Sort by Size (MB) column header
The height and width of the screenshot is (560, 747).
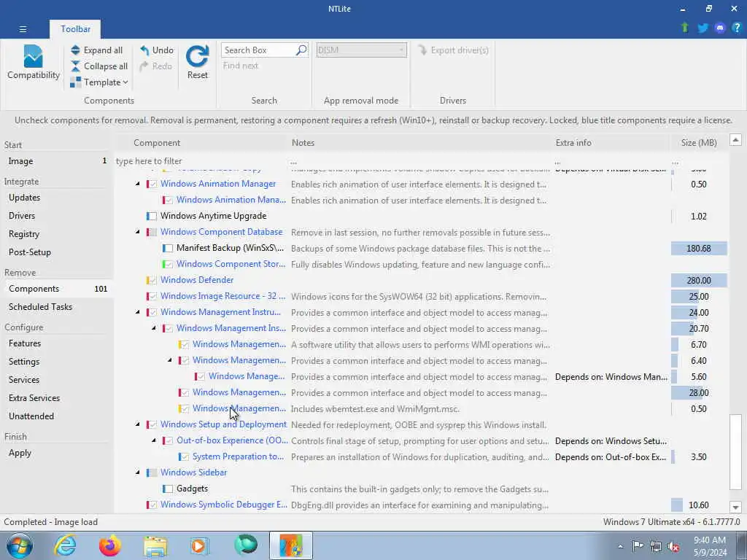[698, 143]
